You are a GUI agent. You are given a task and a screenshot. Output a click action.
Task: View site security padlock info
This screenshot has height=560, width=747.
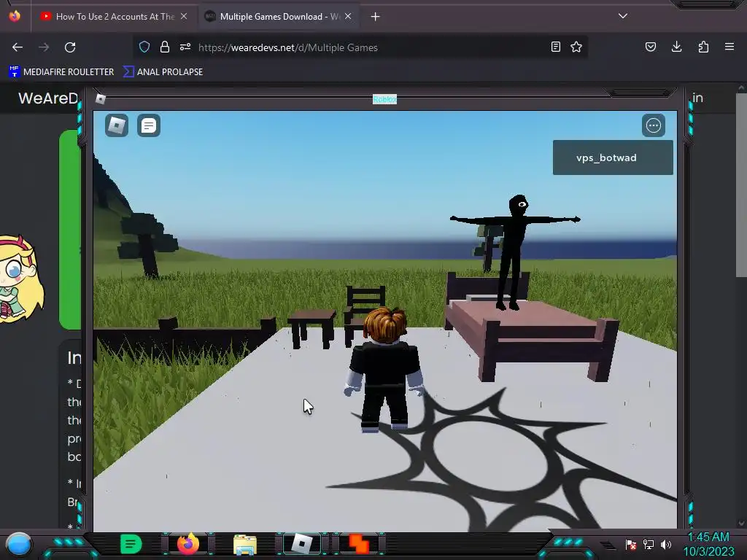coord(165,47)
